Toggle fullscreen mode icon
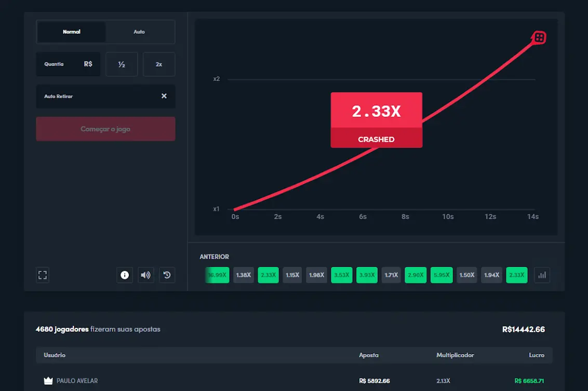This screenshot has height=391, width=588. [43, 275]
